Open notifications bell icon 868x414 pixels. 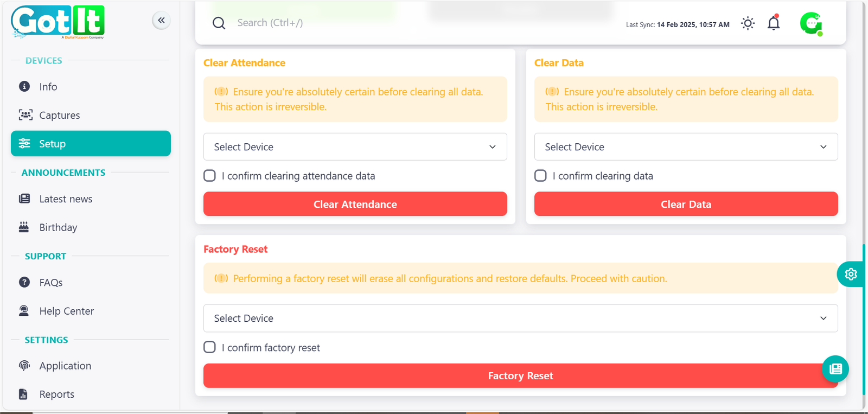click(x=774, y=23)
